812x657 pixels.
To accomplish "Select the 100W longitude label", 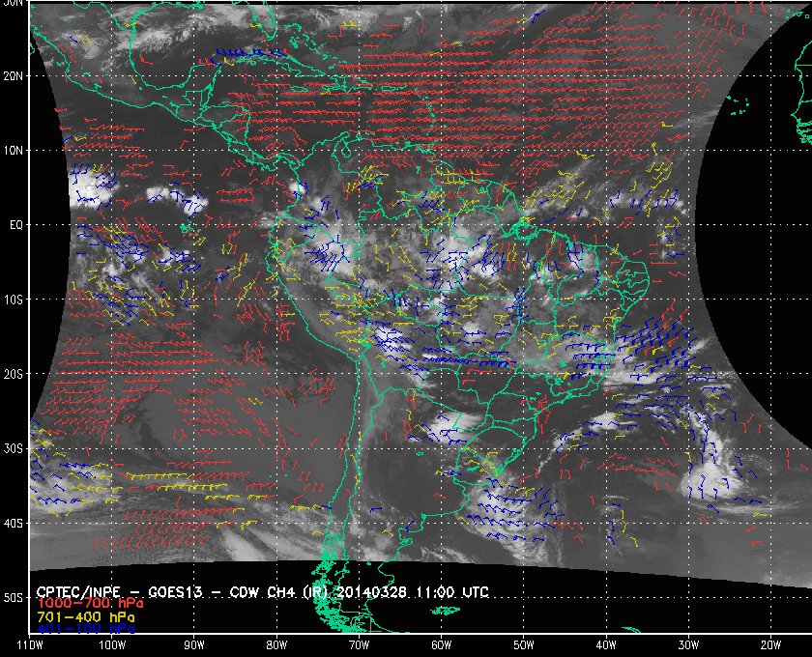I will (112, 644).
